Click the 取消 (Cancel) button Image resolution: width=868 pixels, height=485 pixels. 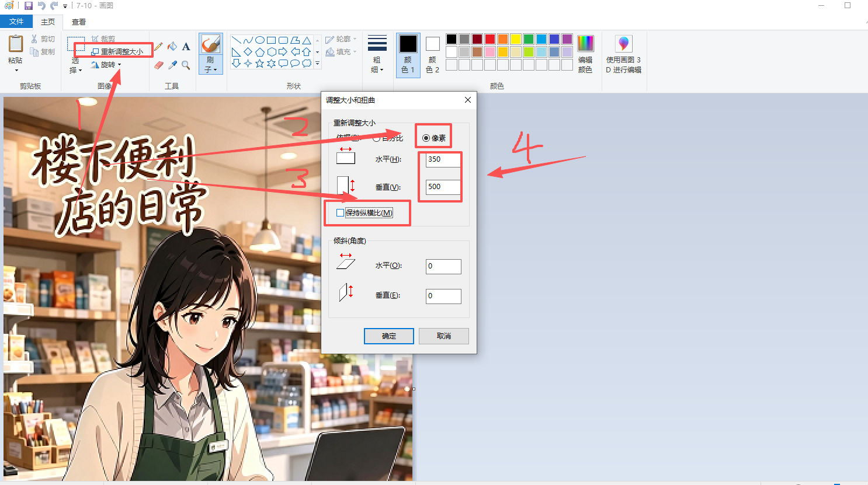click(x=444, y=336)
